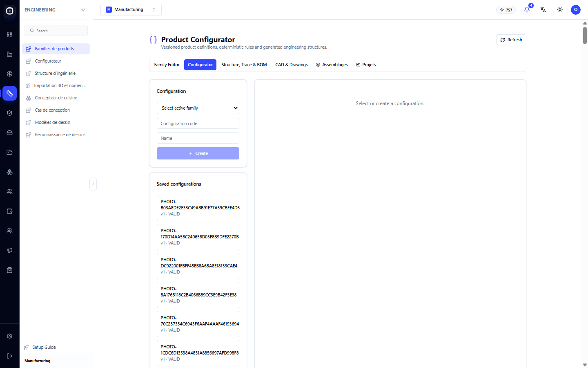This screenshot has height=368, width=588.
Task: Open the megaphone icon in left rail
Action: point(10,251)
